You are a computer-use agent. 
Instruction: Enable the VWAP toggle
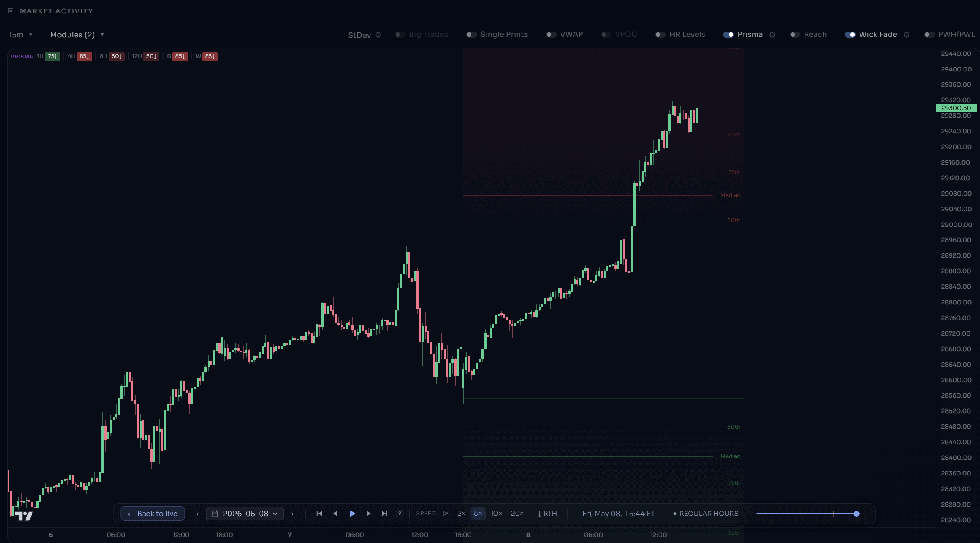point(551,35)
